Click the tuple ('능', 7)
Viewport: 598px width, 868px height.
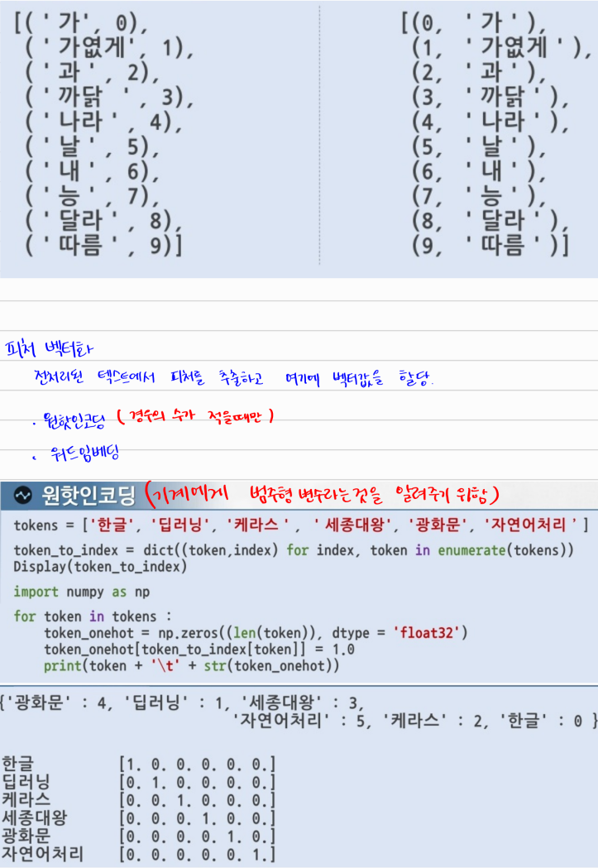(93, 196)
